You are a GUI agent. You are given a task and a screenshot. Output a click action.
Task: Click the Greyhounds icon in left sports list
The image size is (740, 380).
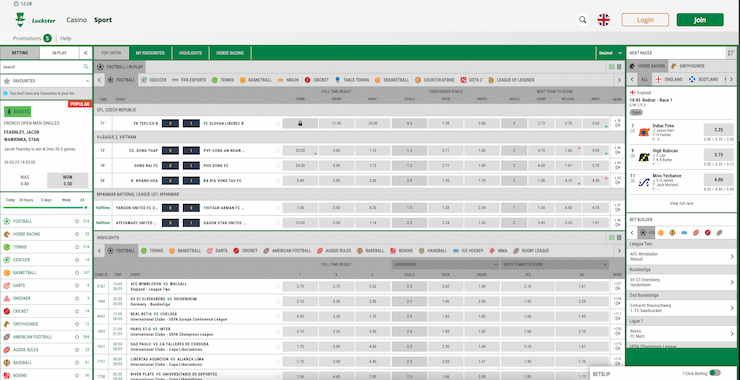[7, 324]
